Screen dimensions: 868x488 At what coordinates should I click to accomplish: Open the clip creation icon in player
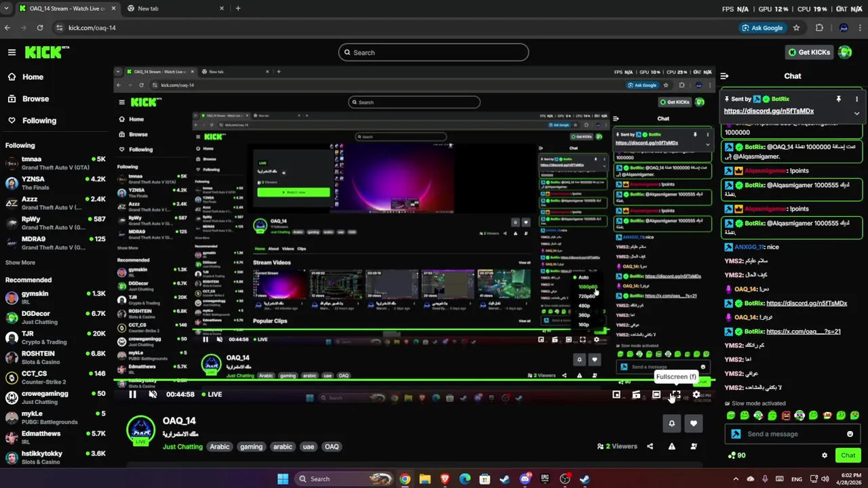(x=636, y=394)
